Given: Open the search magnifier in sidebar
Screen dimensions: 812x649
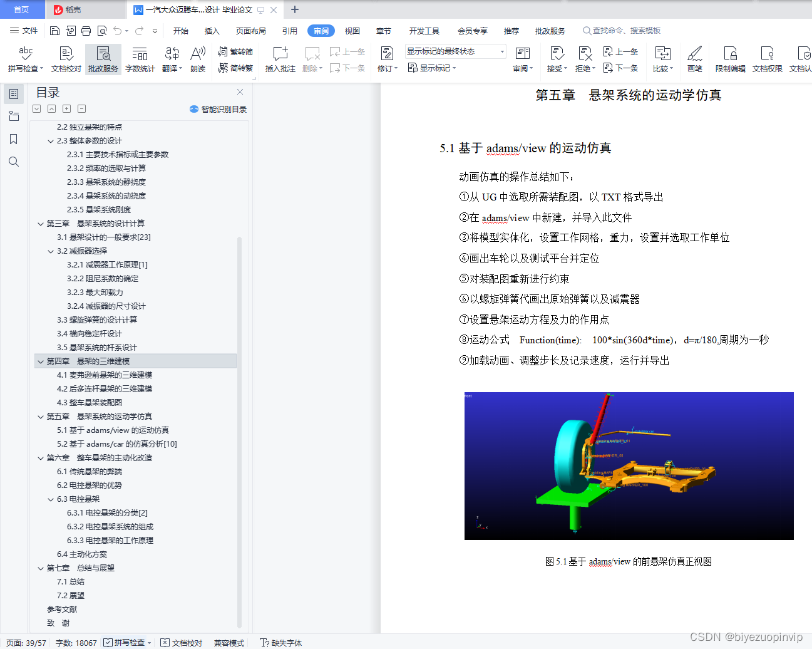Looking at the screenshot, I should [13, 162].
